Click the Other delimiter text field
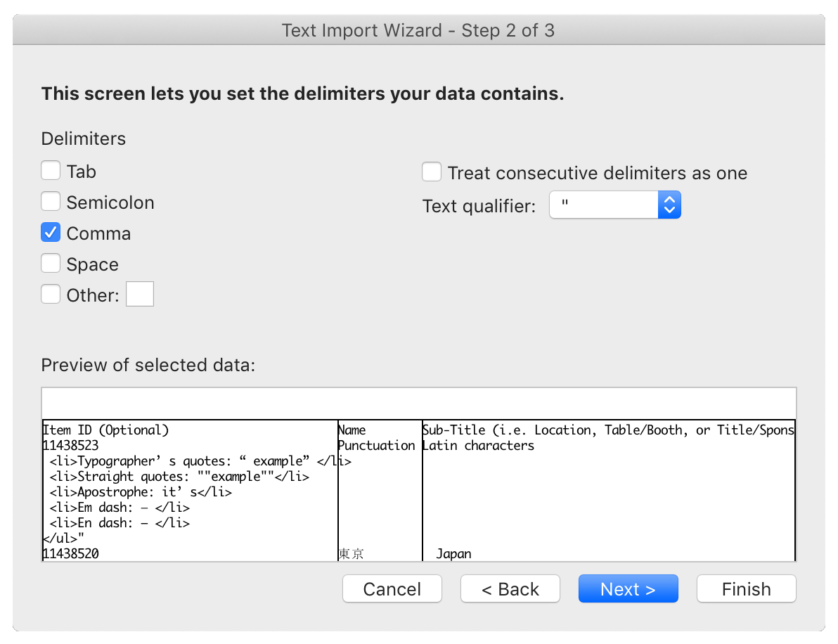Viewport: 838px width, 644px height. (140, 294)
